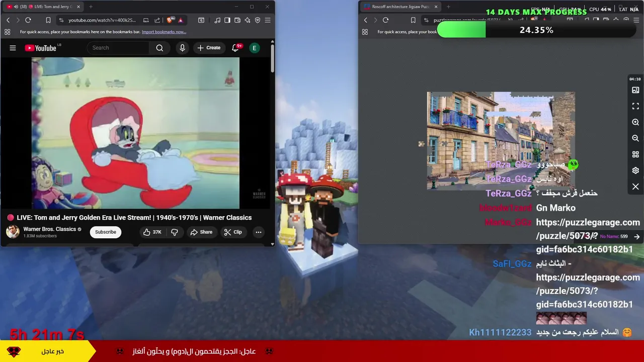Viewport: 644px width, 362px height.
Task: Dislike the Tom and Jerry stream
Action: [x=175, y=232]
